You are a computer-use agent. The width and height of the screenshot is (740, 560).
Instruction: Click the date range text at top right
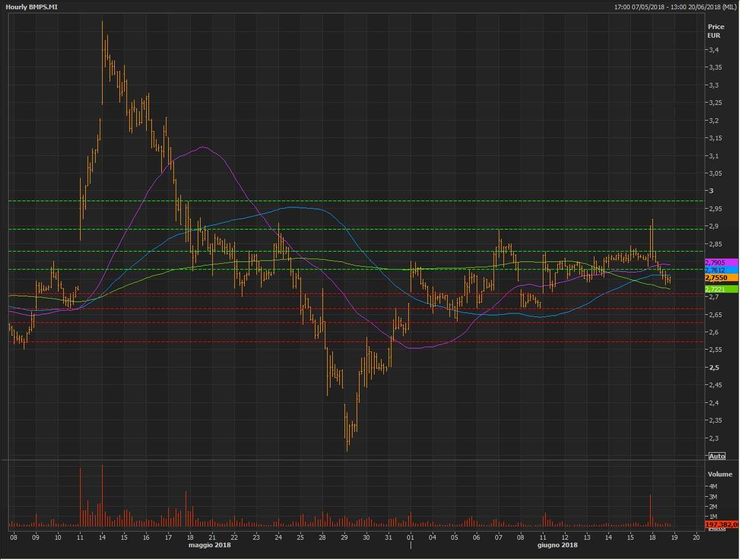tap(675, 7)
